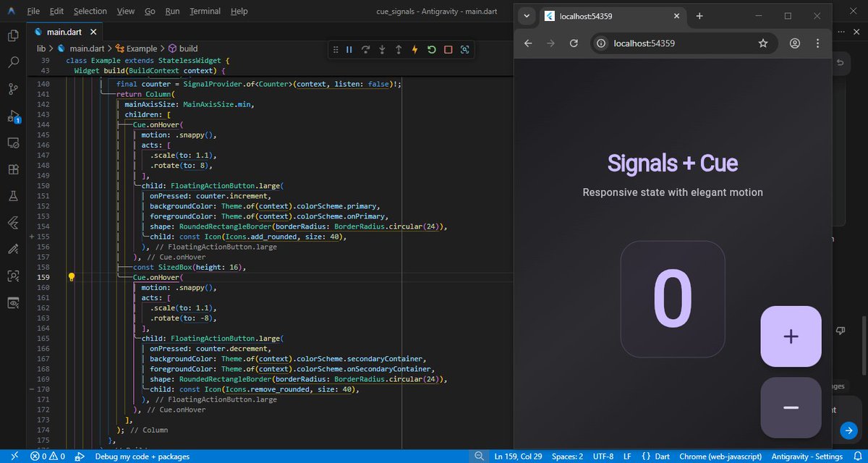Open the Terminal menu
Image resolution: width=868 pixels, height=463 pixels.
tap(205, 11)
